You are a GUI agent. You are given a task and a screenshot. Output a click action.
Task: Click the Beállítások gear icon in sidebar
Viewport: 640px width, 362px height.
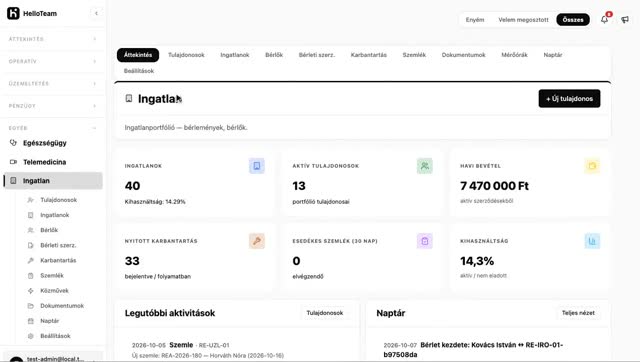(x=31, y=336)
